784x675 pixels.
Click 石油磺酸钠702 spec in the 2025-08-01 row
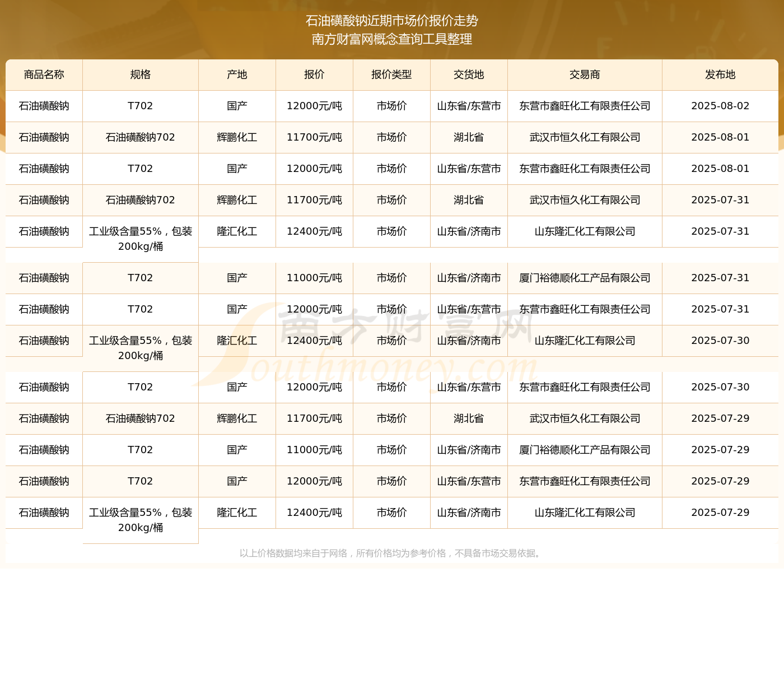141,137
